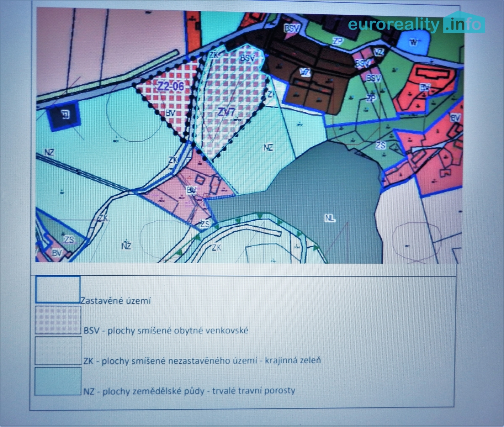504x427 pixels.
Task: Click the NZ label in brown zone
Action: pos(305,73)
